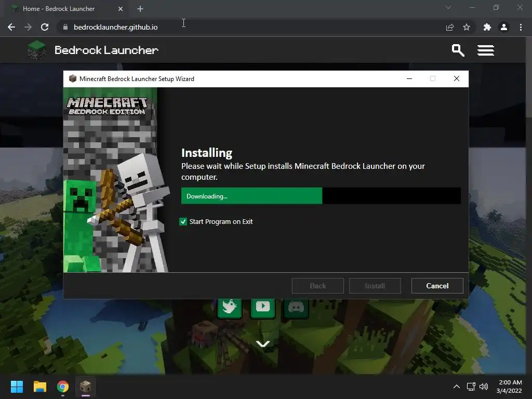The image size is (532, 399).
Task: Click the Downloading progress bar
Action: 321,196
